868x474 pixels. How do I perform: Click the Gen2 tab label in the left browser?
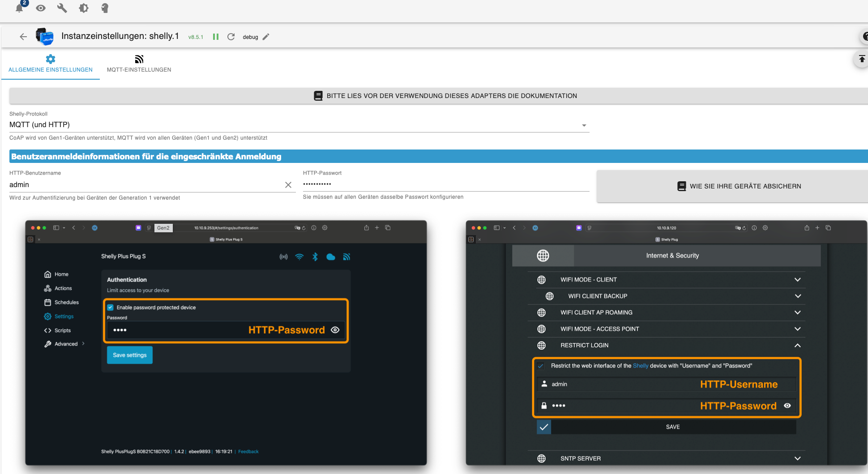coord(163,228)
